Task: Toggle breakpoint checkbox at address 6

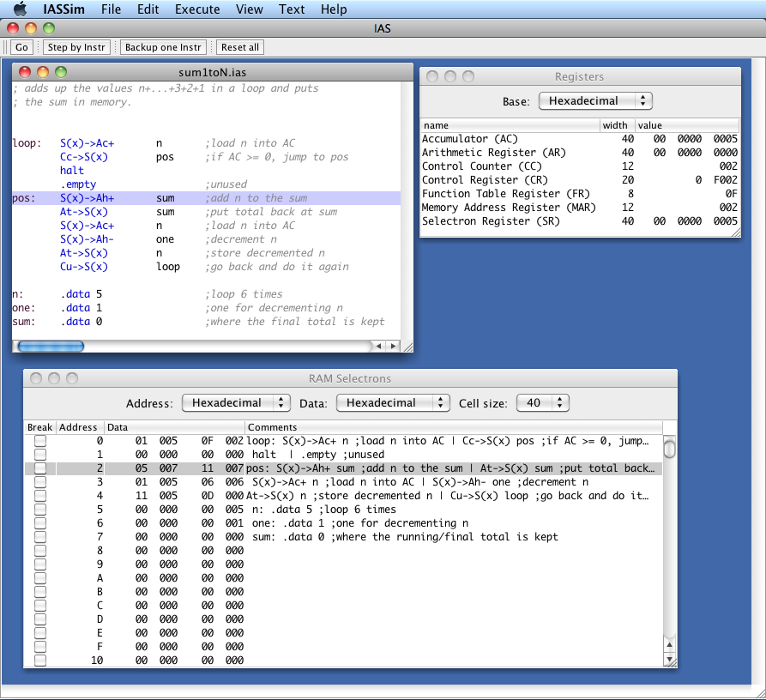Action: click(40, 522)
